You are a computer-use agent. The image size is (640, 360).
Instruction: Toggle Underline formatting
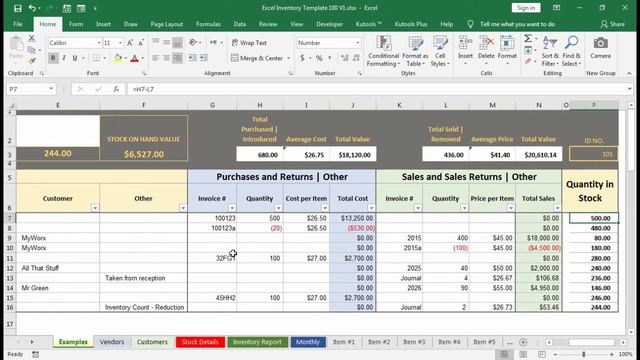tap(75, 58)
